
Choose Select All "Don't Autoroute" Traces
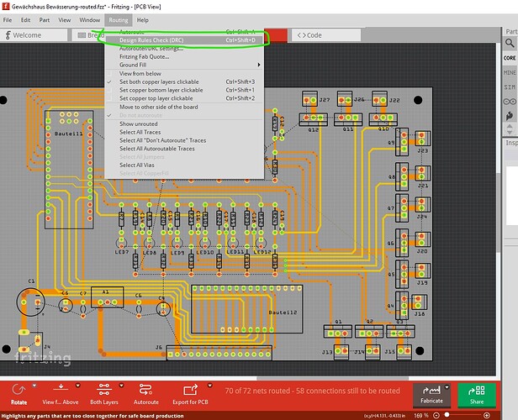tap(184, 140)
